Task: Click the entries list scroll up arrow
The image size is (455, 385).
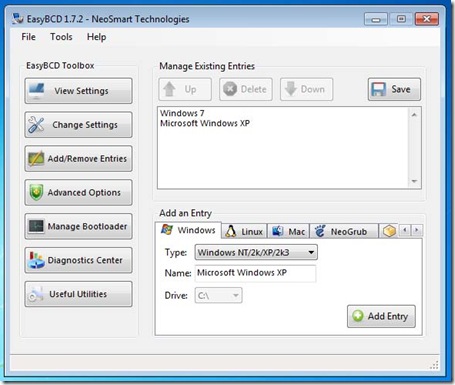Action: tap(414, 115)
